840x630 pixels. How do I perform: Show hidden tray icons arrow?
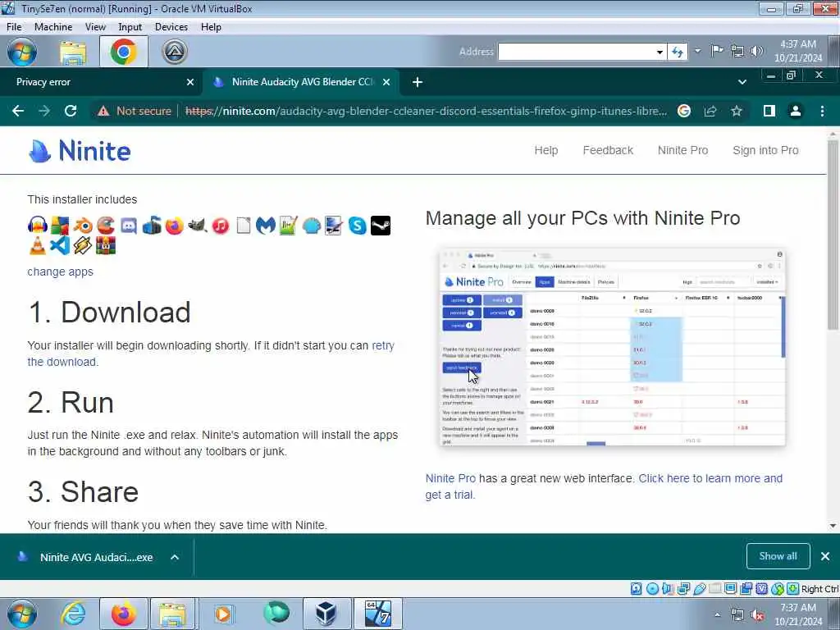(x=717, y=615)
